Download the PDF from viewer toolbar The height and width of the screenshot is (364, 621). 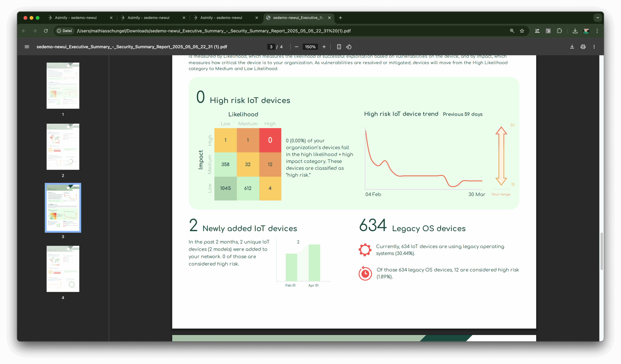572,47
